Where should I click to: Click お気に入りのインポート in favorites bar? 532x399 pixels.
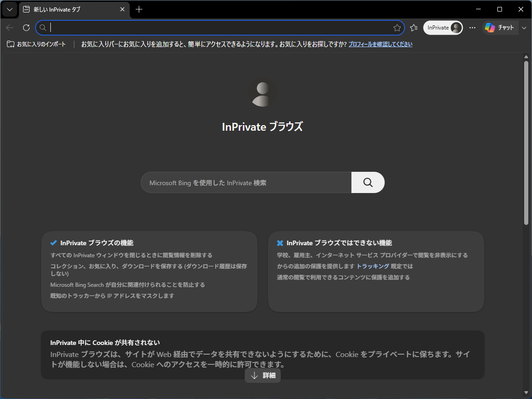pyautogui.click(x=36, y=44)
